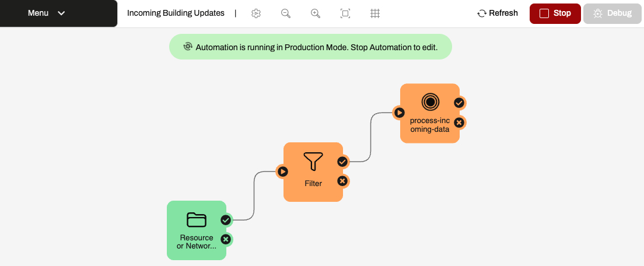
Task: Click process-incoming-data failure X port
Action: pos(459,123)
